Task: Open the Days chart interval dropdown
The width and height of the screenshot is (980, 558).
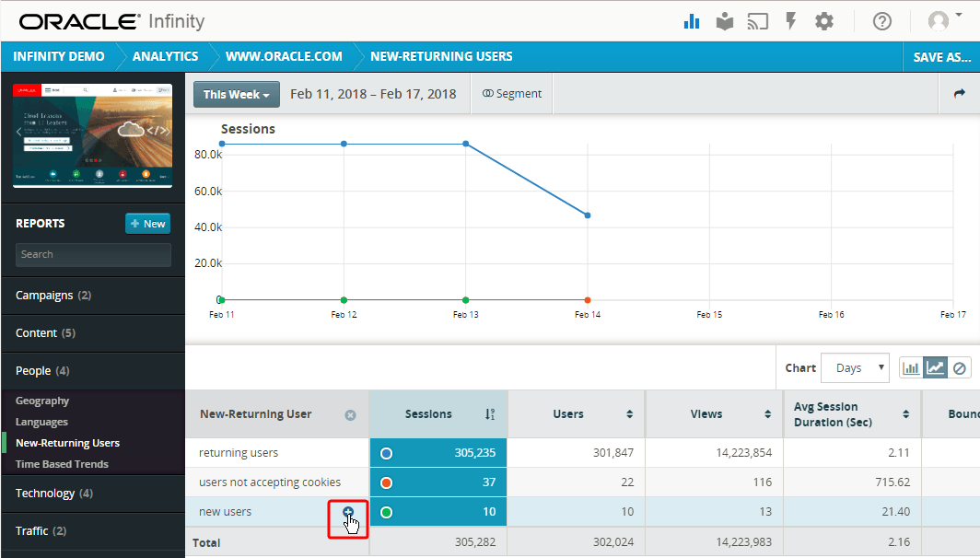Action: [854, 367]
